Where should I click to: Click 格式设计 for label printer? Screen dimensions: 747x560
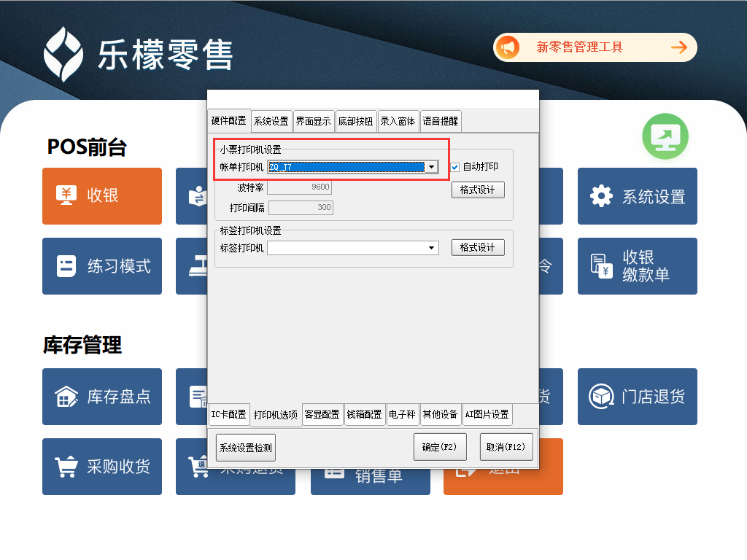click(x=478, y=248)
